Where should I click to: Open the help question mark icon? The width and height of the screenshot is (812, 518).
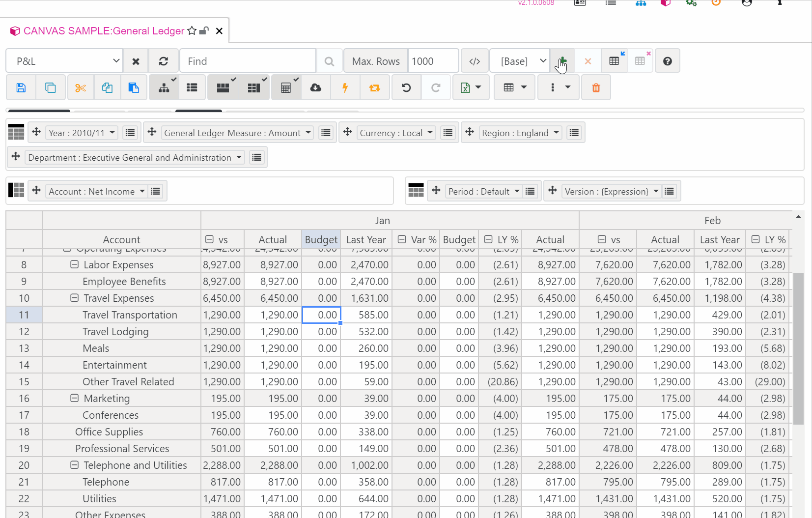point(667,61)
